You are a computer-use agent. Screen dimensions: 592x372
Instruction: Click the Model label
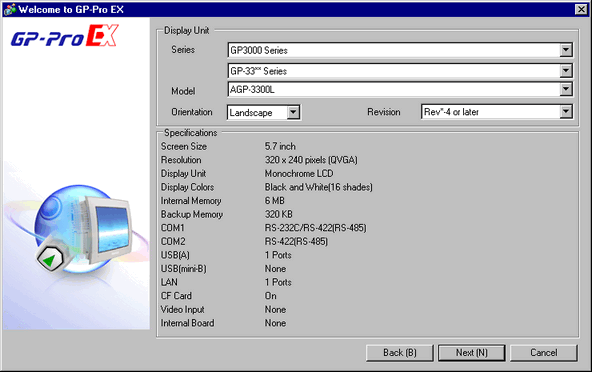click(183, 91)
